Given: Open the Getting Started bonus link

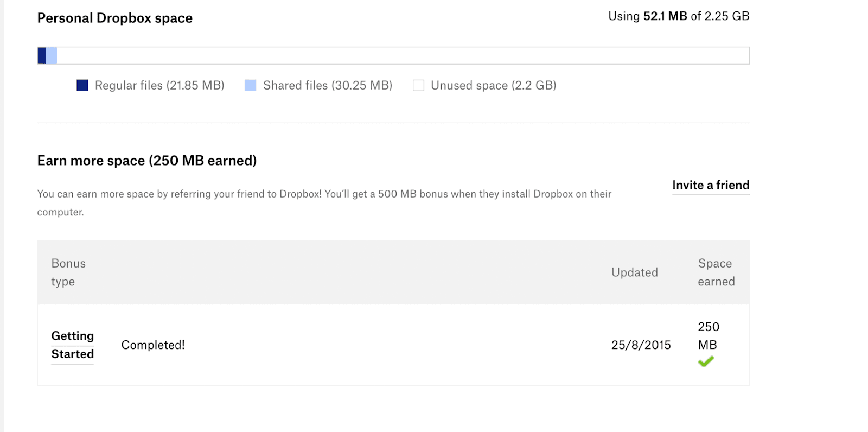Looking at the screenshot, I should click(73, 345).
